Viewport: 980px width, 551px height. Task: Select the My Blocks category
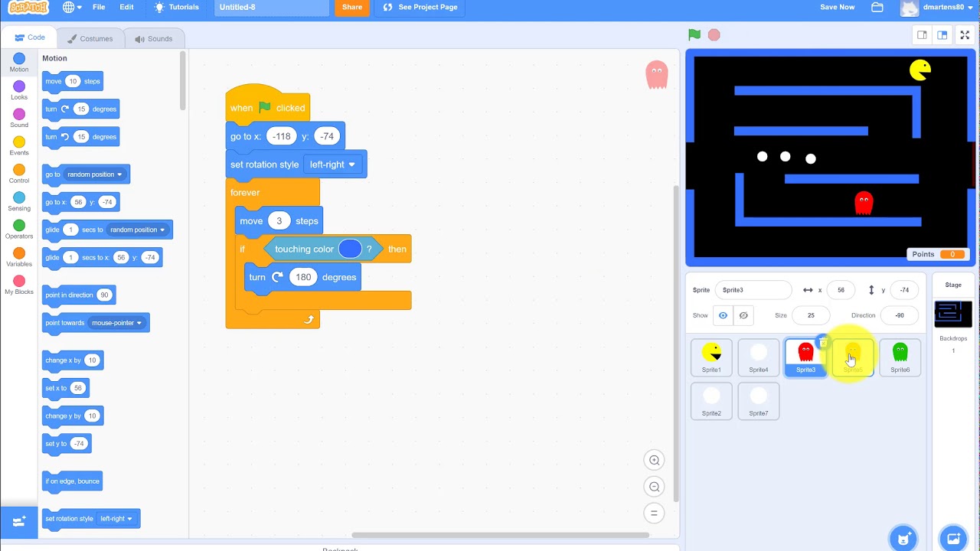coord(19,285)
